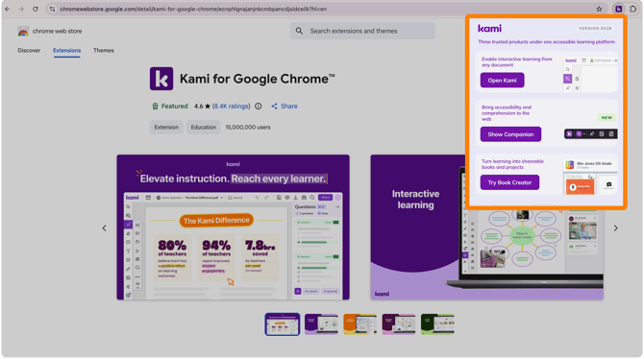644x359 pixels.
Task: Click the Kami purple K app icon
Action: click(x=161, y=79)
